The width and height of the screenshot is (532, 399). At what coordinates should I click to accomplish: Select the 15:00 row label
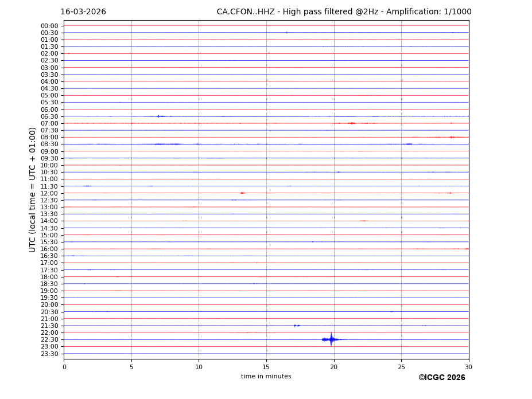pos(49,235)
